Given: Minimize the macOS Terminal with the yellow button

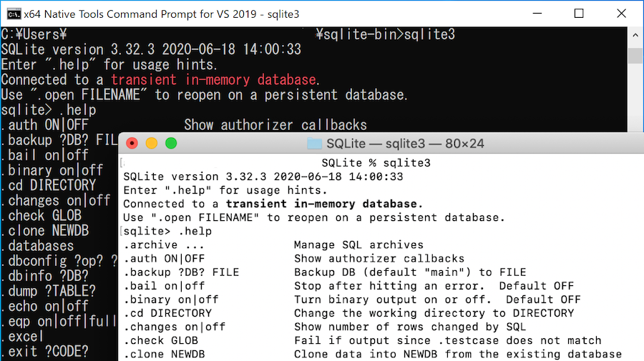Looking at the screenshot, I should tap(151, 144).
